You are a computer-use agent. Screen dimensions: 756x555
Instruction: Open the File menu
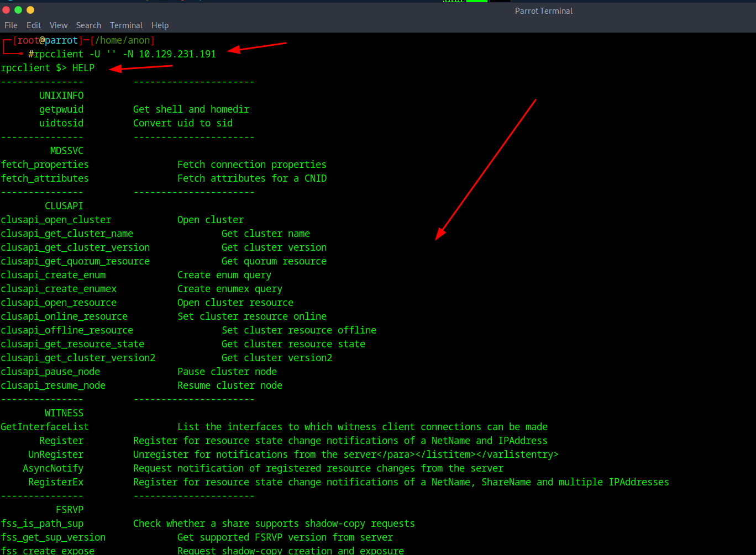pyautogui.click(x=11, y=25)
